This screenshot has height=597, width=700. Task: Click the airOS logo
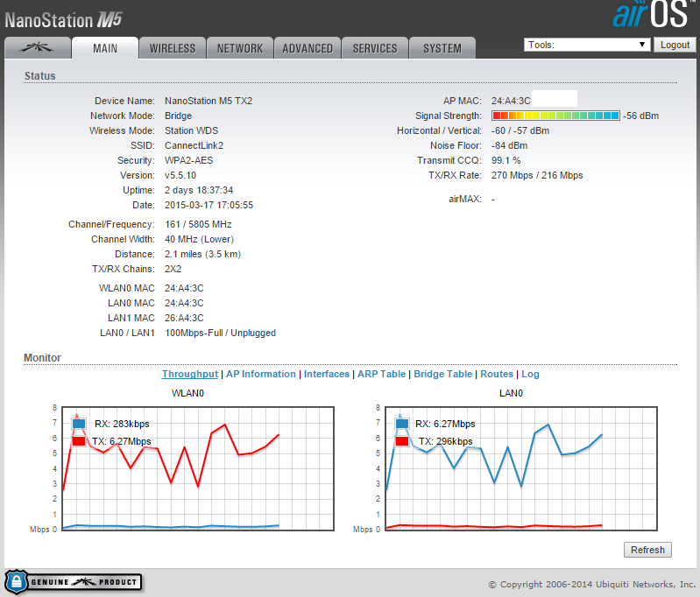tap(653, 14)
